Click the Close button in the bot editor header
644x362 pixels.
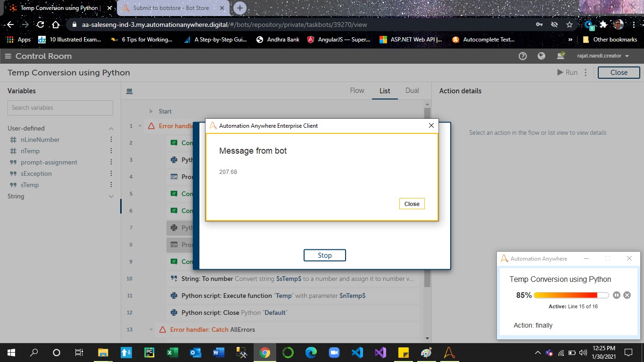(619, 73)
